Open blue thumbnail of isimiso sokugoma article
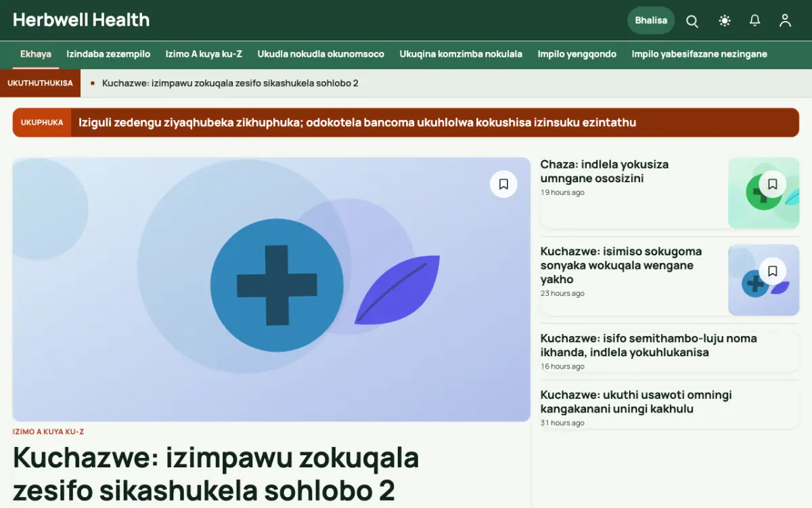Viewport: 812px width, 508px height. coord(763,280)
